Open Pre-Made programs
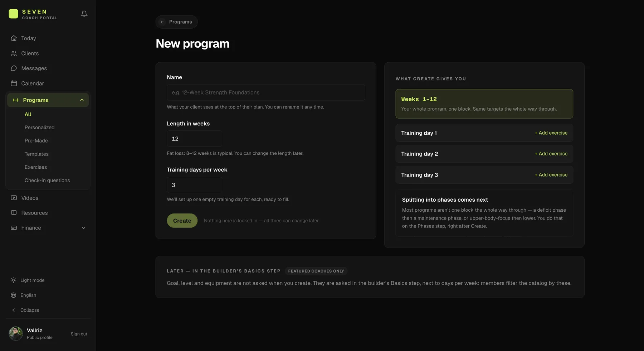 (x=36, y=141)
